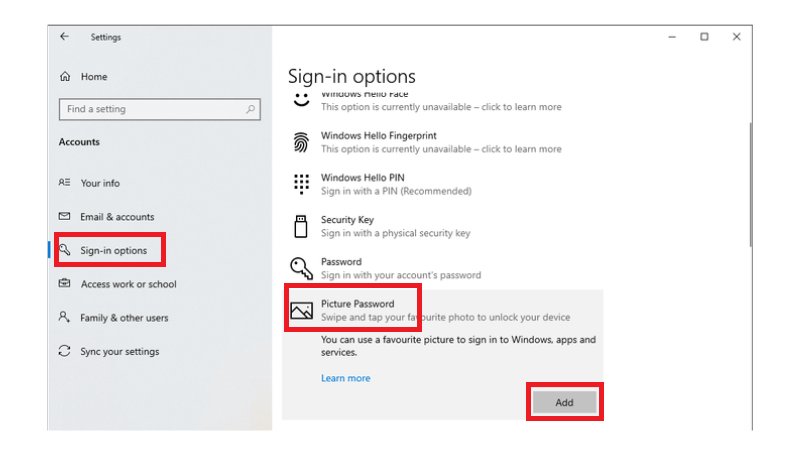This screenshot has height=450, width=800.
Task: Go to Access work or school
Action: 128,284
